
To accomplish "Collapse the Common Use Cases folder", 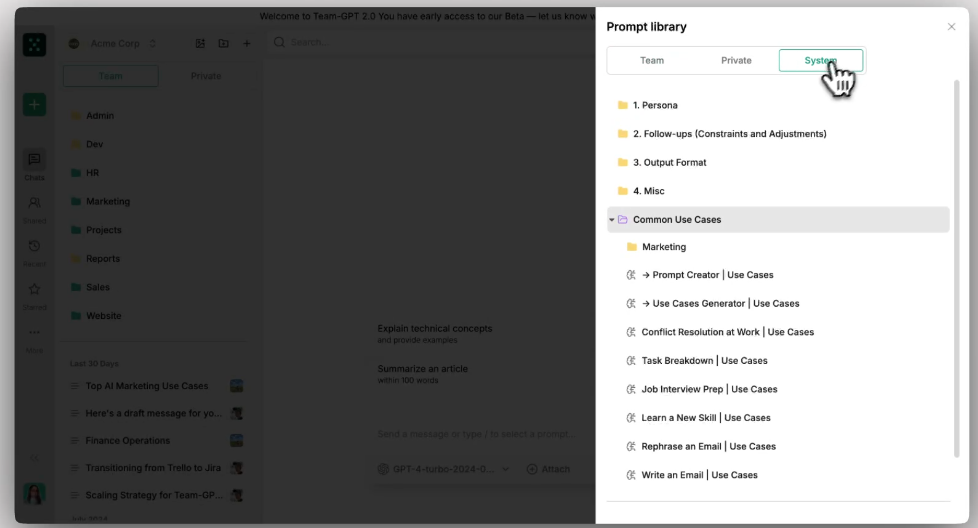I will [x=612, y=219].
